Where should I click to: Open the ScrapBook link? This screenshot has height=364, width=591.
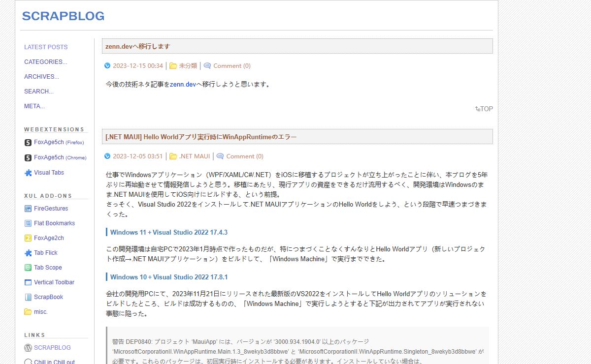click(x=48, y=297)
